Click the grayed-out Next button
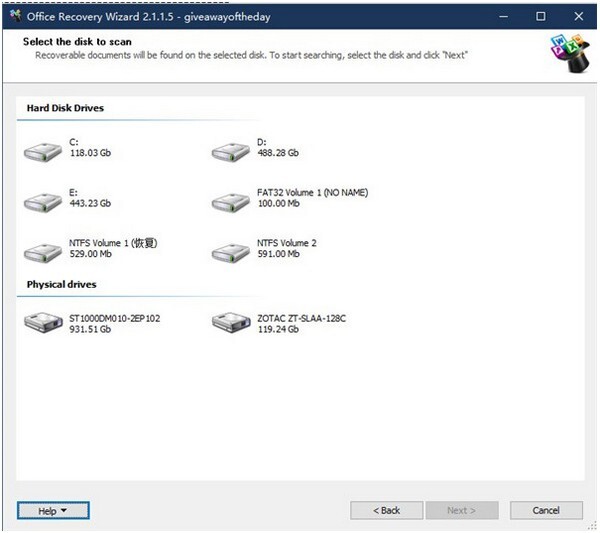The image size is (600, 533). [462, 510]
